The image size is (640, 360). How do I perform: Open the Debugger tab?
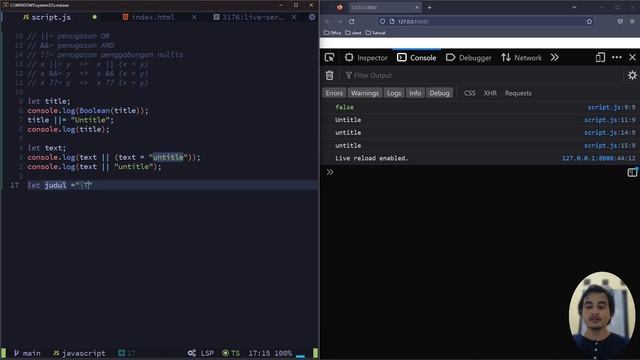(x=469, y=58)
